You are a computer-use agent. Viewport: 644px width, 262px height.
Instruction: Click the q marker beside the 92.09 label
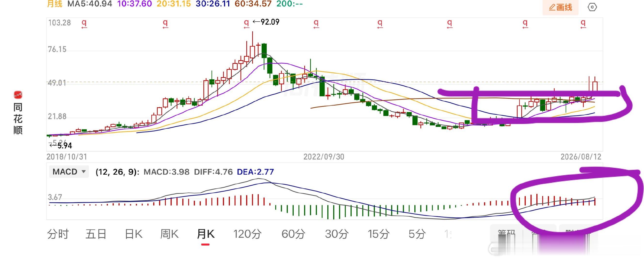coord(247,24)
